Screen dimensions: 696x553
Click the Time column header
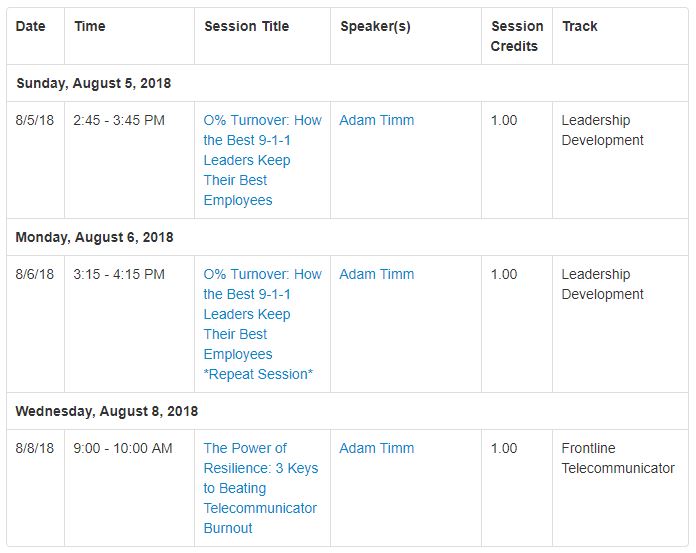[90, 26]
